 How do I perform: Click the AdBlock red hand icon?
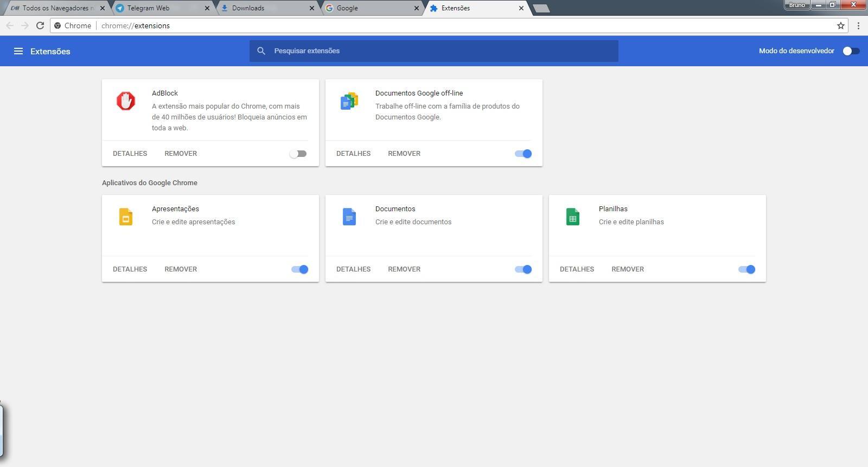pos(126,101)
